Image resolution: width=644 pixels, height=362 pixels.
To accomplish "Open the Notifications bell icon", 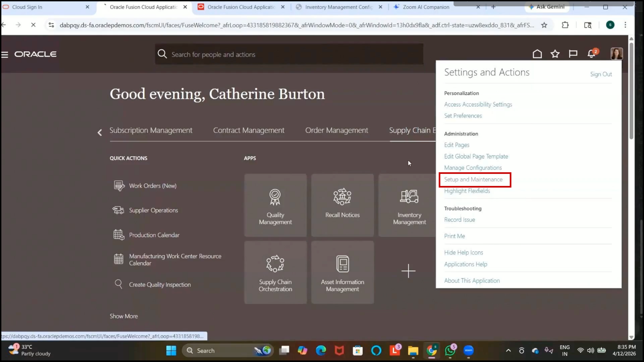I will coord(592,53).
